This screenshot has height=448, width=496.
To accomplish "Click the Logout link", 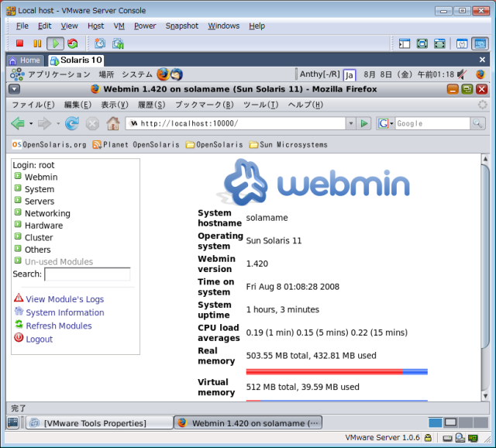I will [x=40, y=339].
